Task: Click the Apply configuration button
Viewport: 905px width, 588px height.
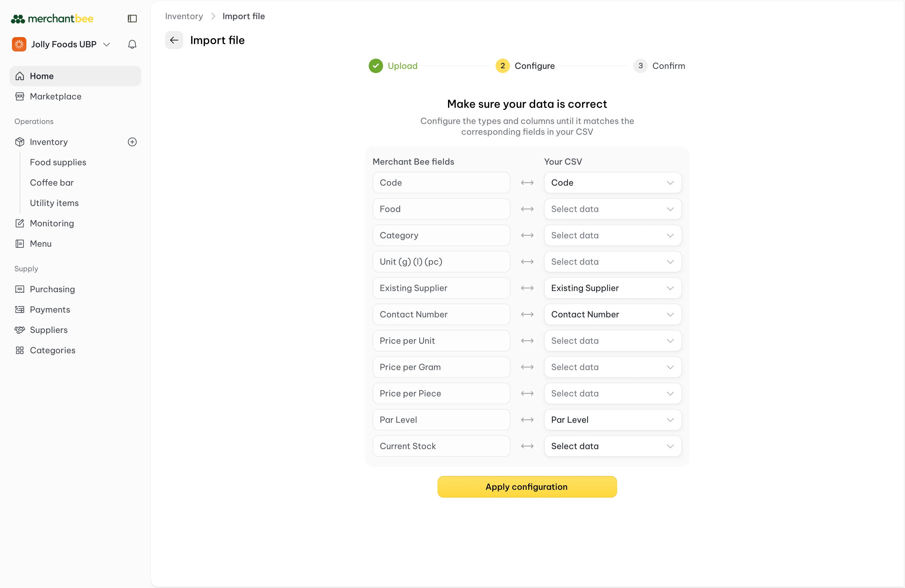Action: [526, 487]
